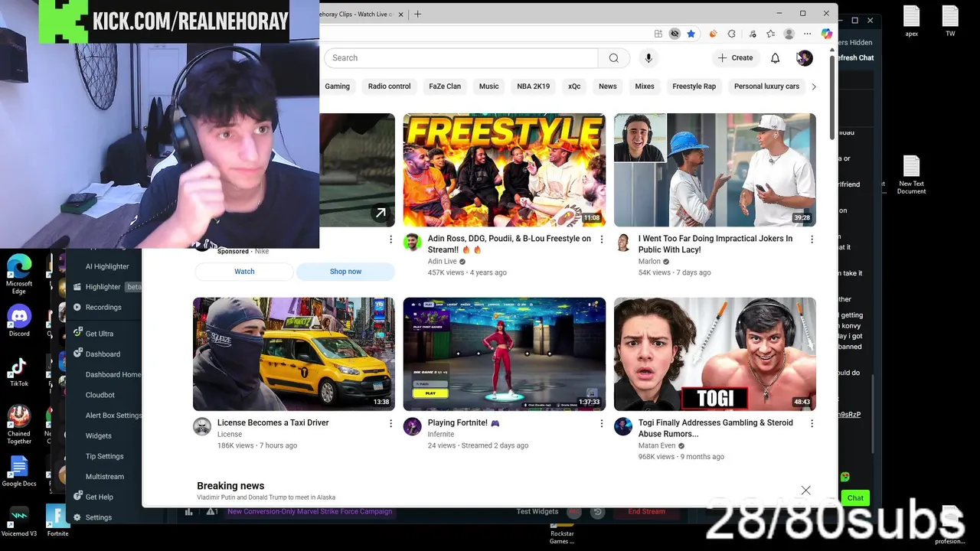This screenshot has width=980, height=551.
Task: Select the Personal luxury cars chip
Action: 766,86
